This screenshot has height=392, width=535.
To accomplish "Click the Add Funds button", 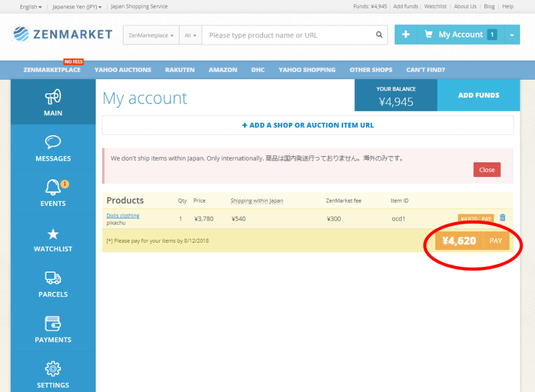I will [x=478, y=95].
